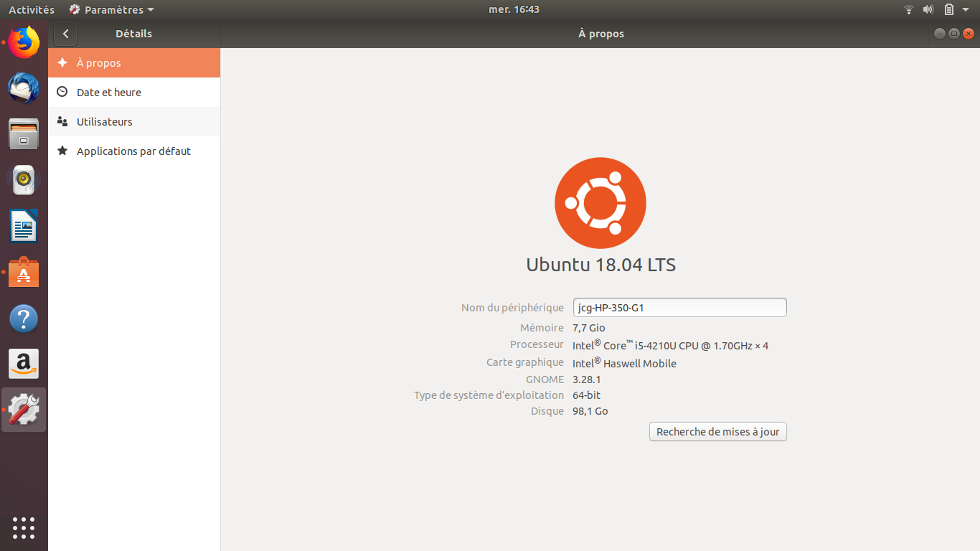The image size is (980, 551).
Task: Open Ubuntu Software orange bag icon
Action: [x=24, y=273]
